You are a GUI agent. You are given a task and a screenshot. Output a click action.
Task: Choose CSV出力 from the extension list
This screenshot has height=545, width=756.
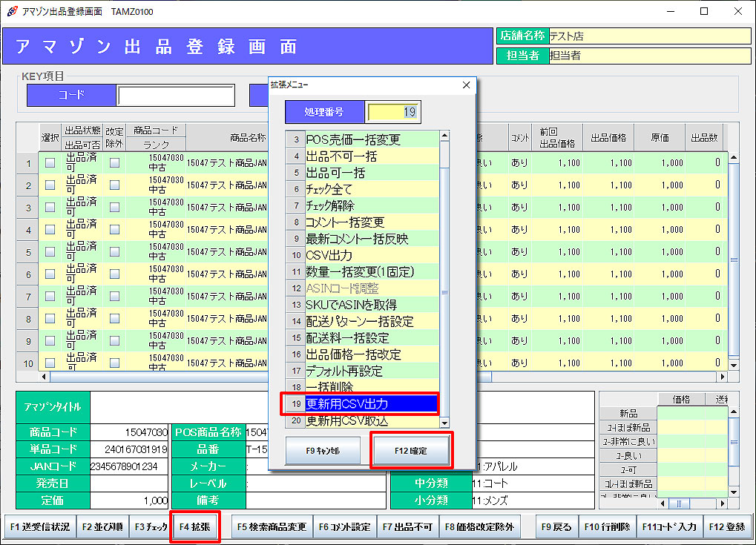coord(372,255)
